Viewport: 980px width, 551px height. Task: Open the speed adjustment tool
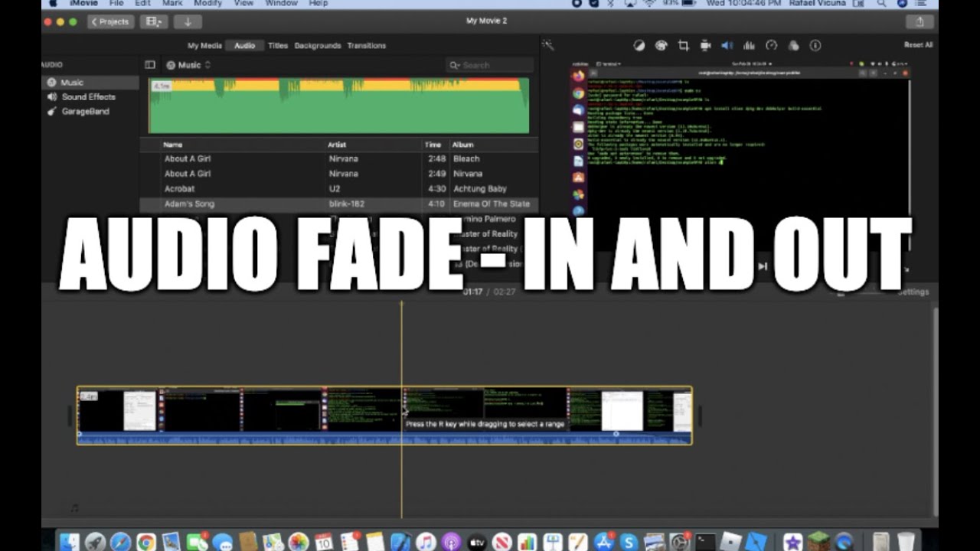771,45
